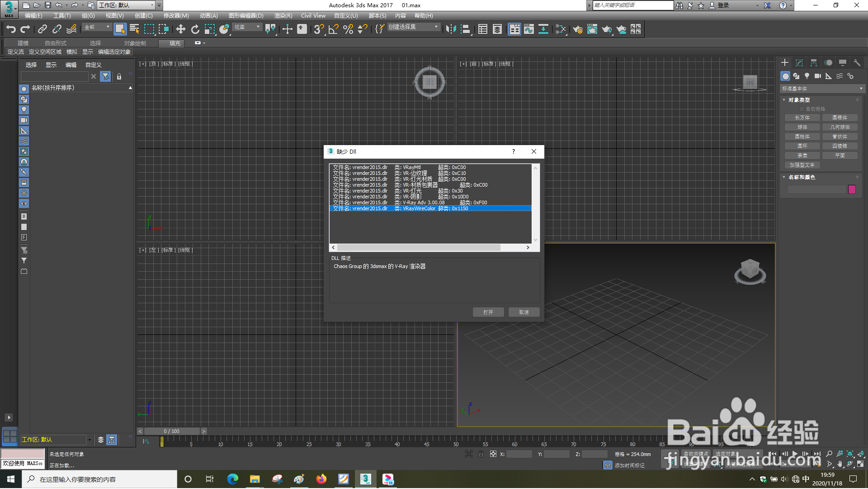Open the 视图 reference coordinate dropdown

(x=247, y=27)
